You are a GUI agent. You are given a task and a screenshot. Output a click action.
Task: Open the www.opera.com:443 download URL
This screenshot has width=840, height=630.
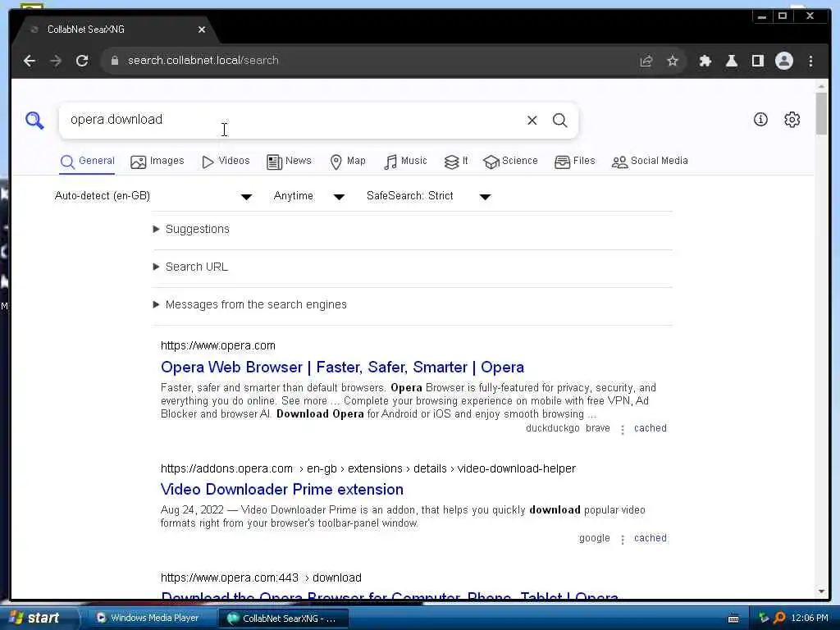261,578
